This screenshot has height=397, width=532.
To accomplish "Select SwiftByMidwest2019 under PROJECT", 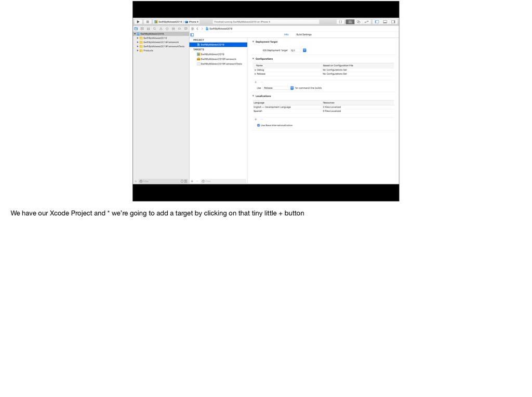I will [218, 45].
